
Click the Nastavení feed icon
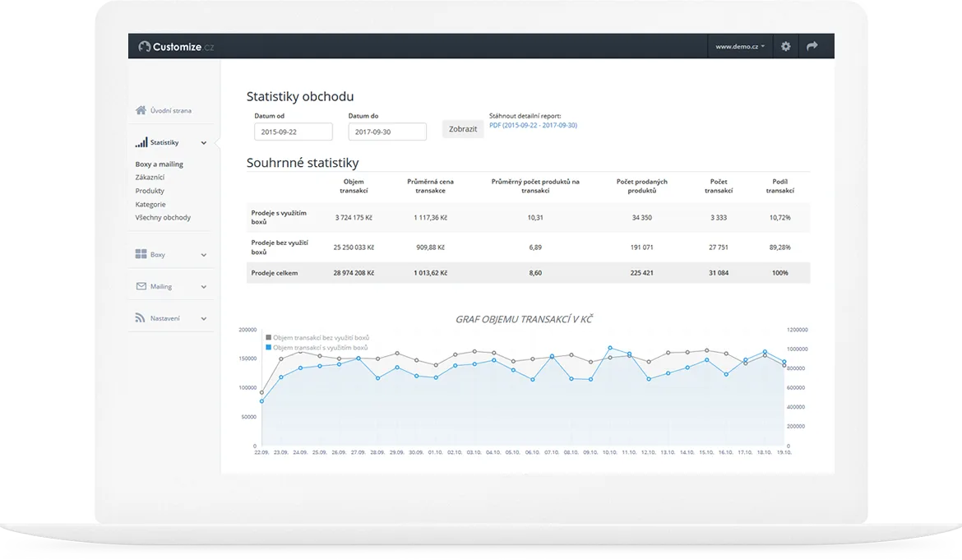pos(141,317)
